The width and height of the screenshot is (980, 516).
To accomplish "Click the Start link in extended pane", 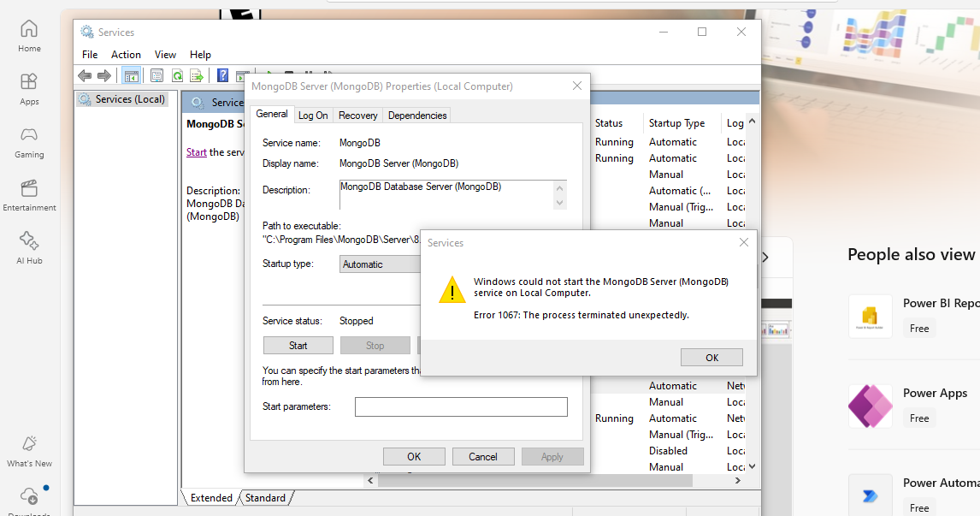I will tap(196, 152).
